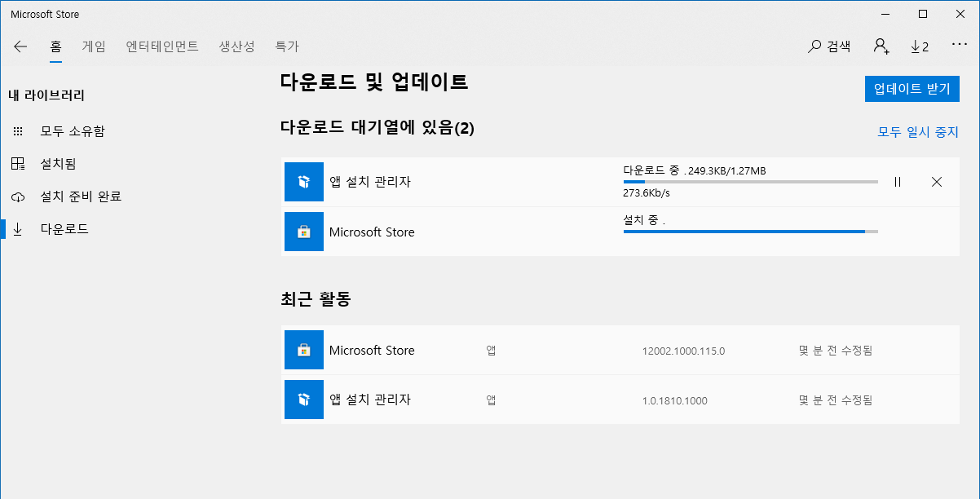Select 다운로드 in library sidebar
The image size is (980, 499).
point(64,229)
